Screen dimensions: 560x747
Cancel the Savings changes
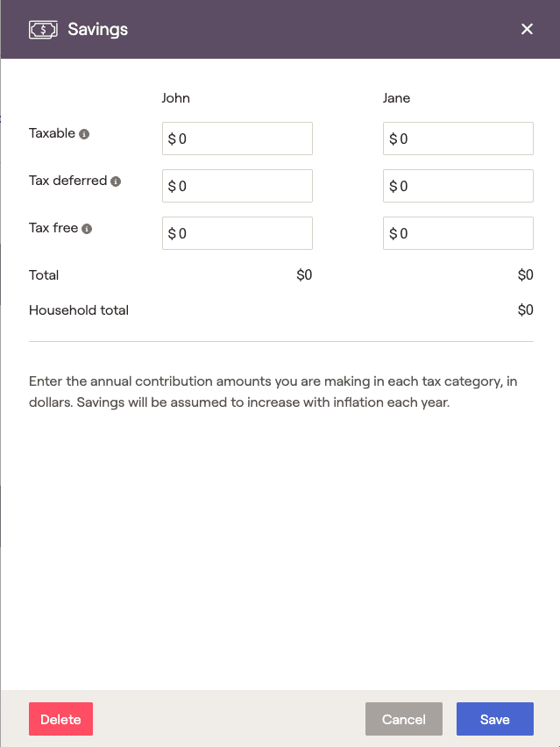click(404, 719)
